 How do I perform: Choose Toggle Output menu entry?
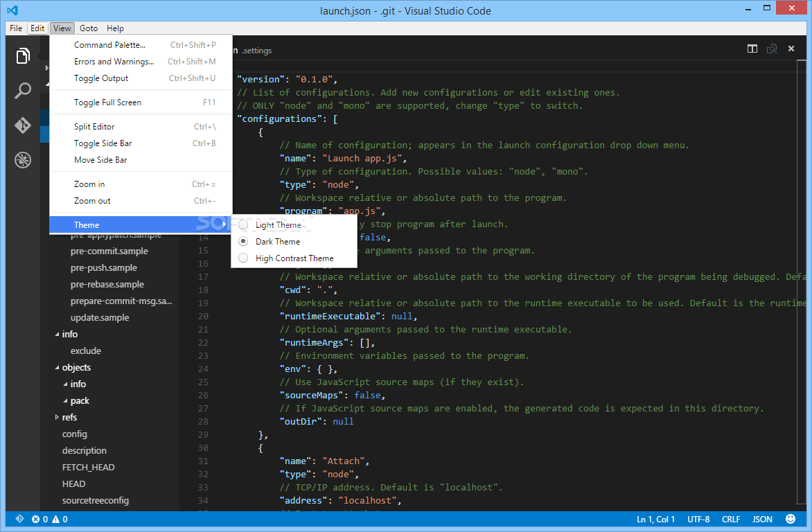(141, 78)
